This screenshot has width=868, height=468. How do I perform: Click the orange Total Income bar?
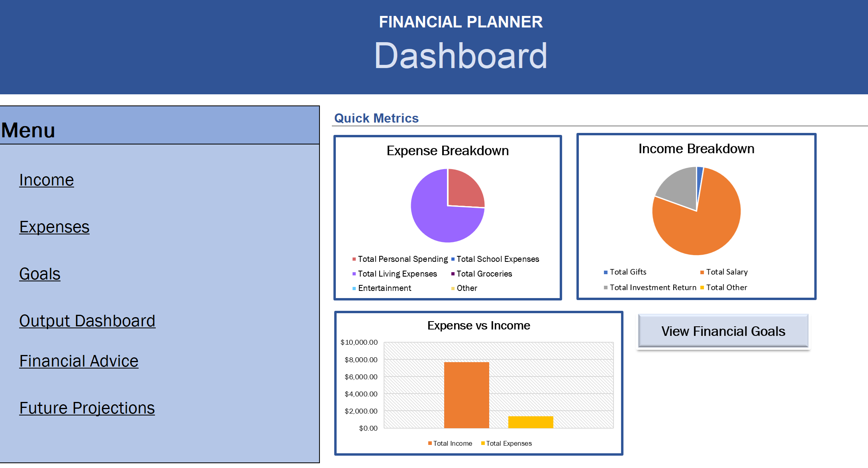[x=466, y=395]
